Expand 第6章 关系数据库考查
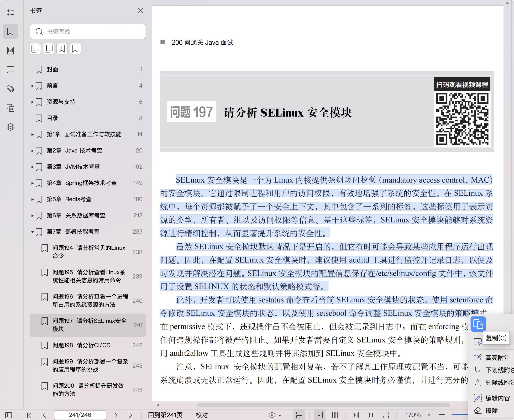This screenshot has width=514, height=420. 32,215
